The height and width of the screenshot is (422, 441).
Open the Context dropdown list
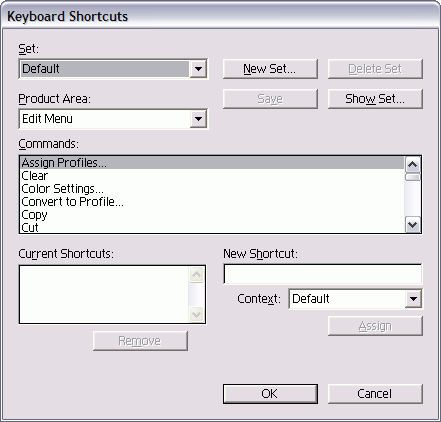[x=413, y=299]
